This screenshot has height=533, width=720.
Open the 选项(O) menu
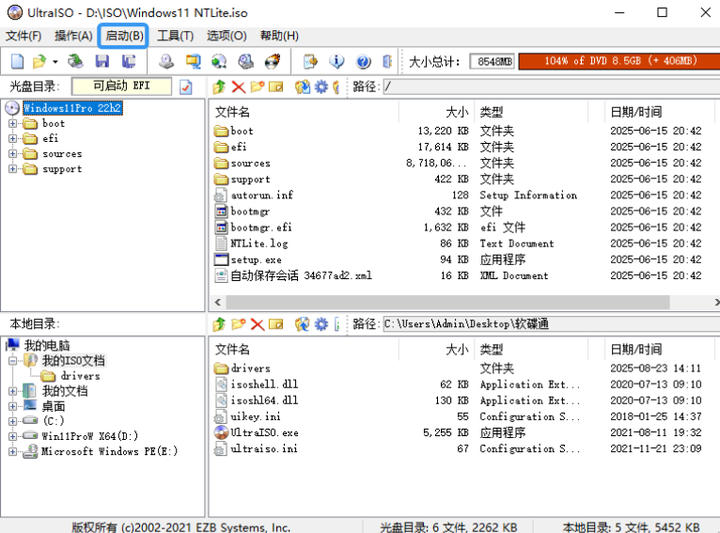click(x=226, y=36)
